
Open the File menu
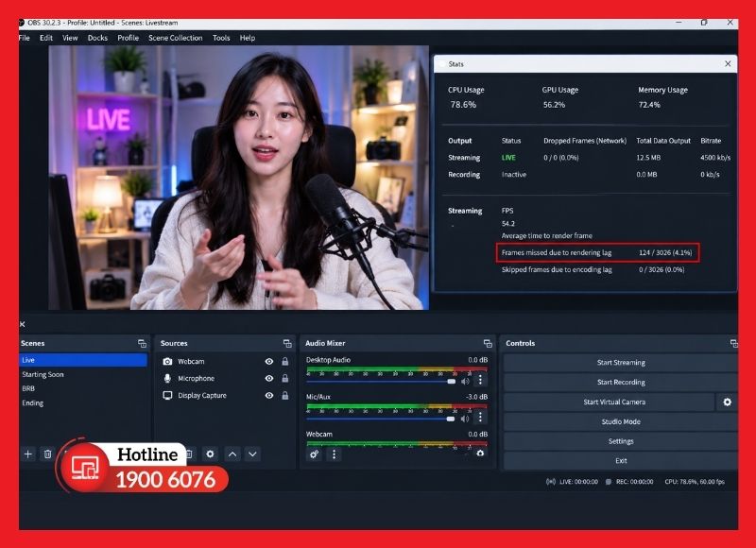(25, 38)
